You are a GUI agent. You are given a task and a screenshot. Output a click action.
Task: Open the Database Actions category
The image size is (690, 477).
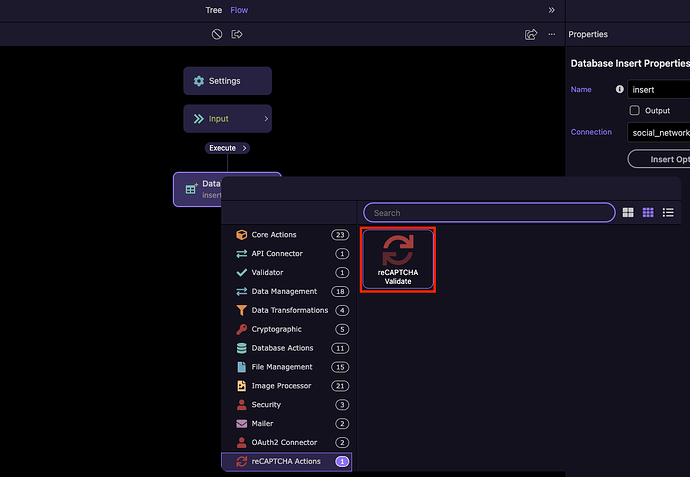(282, 348)
